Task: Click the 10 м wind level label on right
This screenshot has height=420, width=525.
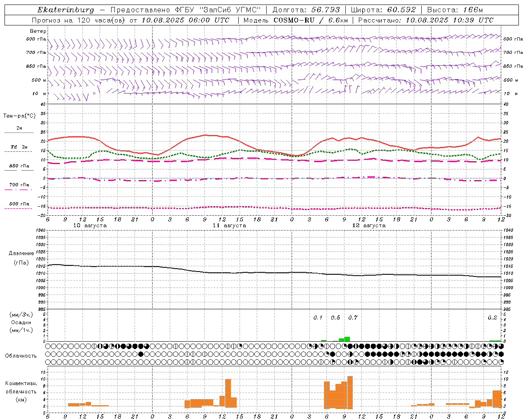Action: 510,94
